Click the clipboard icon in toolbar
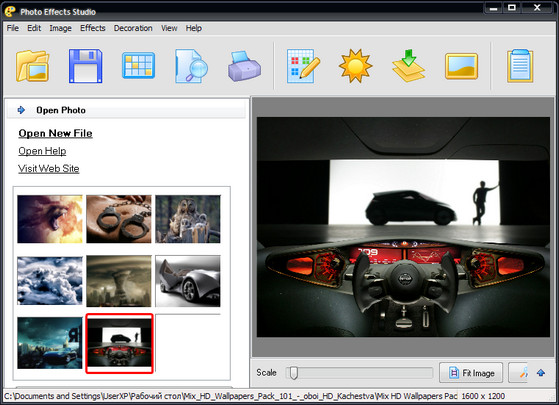The width and height of the screenshot is (559, 405). (x=520, y=66)
